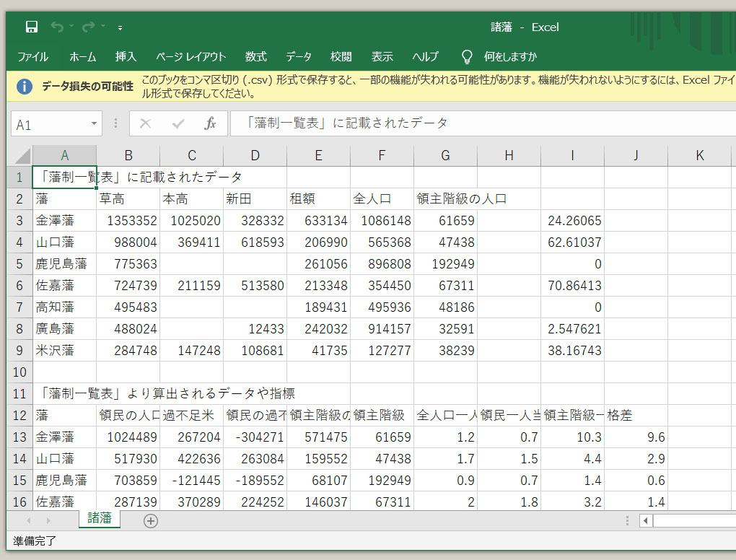
Task: Click cell A8 廣島藩
Action: pos(64,328)
